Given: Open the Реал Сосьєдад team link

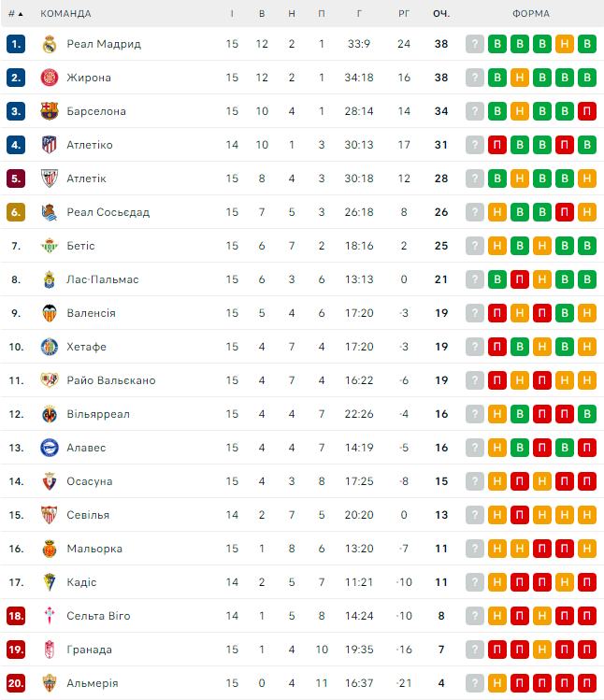Looking at the screenshot, I should click(108, 212).
